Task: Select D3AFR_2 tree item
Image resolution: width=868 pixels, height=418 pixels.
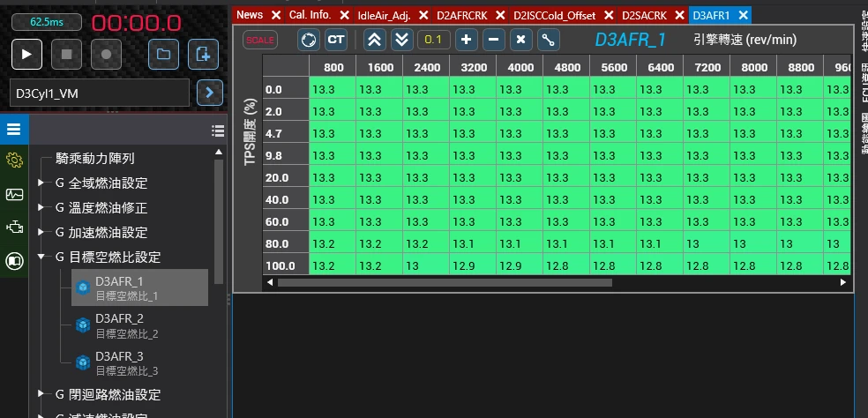Action: 127,325
